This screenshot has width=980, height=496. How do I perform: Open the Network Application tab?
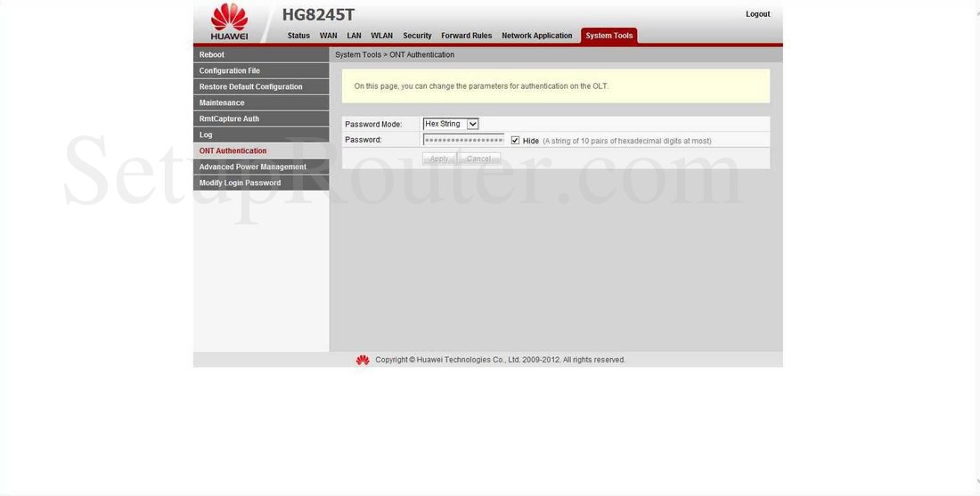pyautogui.click(x=537, y=36)
